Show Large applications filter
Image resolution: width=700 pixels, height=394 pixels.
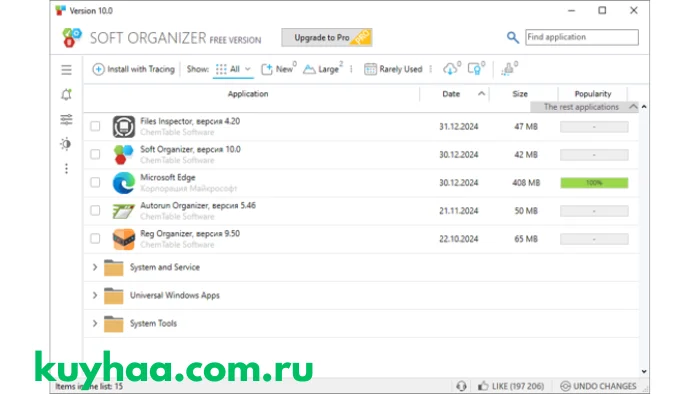[x=323, y=69]
